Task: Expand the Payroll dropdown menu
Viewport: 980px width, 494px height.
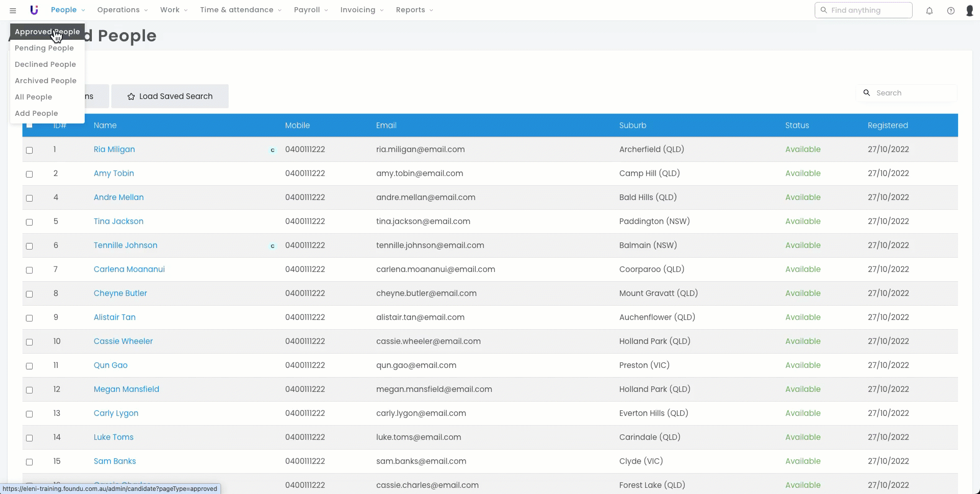Action: [x=311, y=10]
